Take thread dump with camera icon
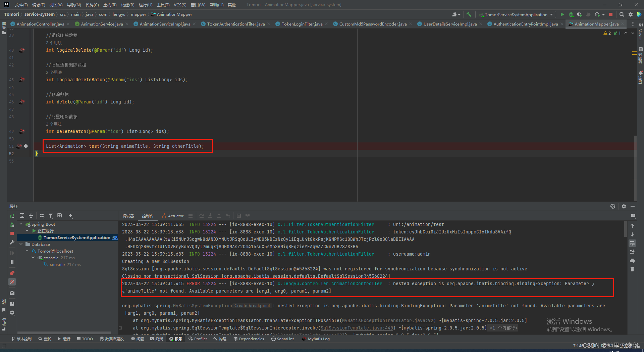Screen dimensions: 644x352 (x=12, y=293)
